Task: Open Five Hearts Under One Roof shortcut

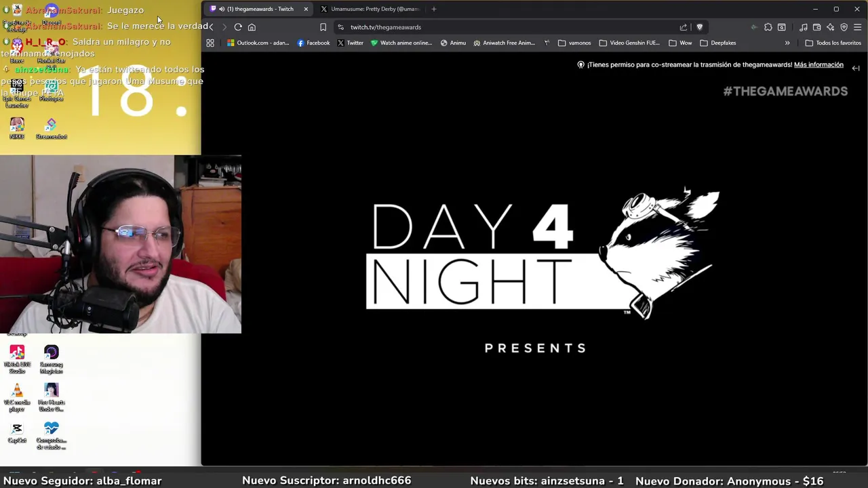Action: pyautogui.click(x=52, y=398)
